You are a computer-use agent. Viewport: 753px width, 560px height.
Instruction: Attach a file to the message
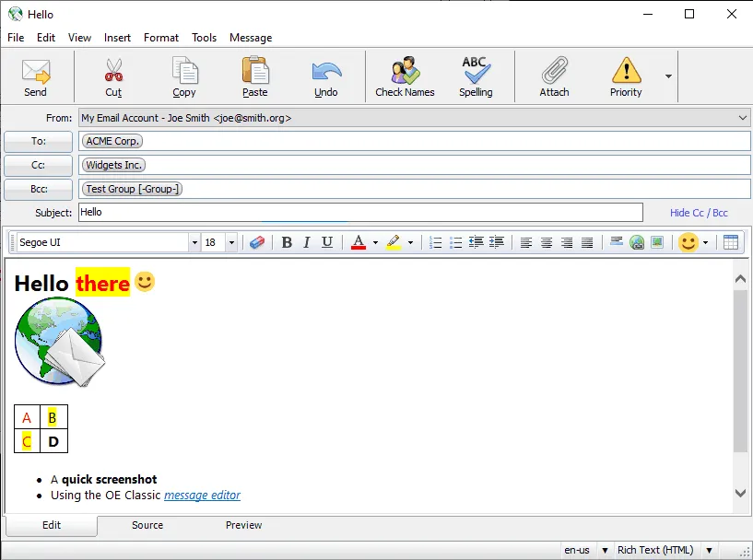pyautogui.click(x=554, y=76)
